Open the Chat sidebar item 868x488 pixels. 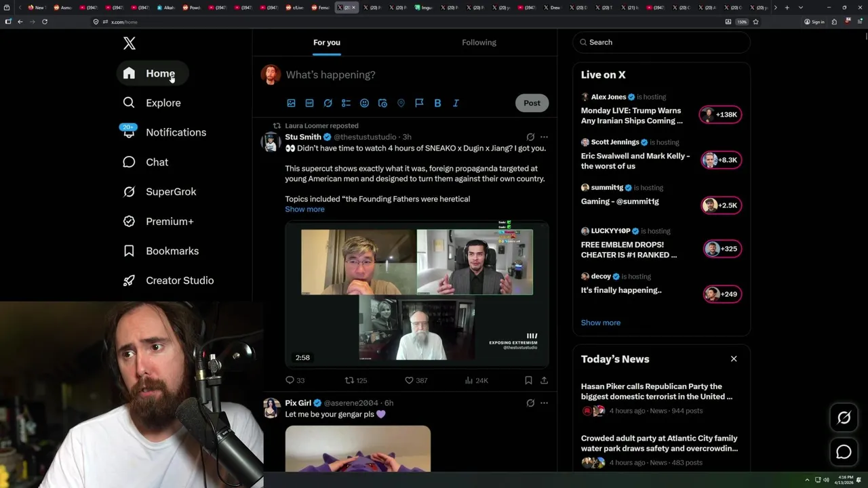click(146, 162)
